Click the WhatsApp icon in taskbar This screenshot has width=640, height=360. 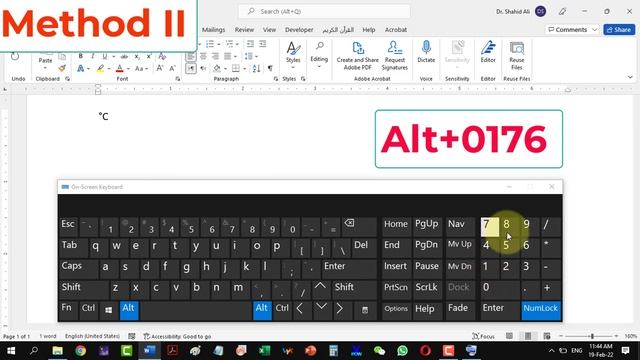(402, 351)
